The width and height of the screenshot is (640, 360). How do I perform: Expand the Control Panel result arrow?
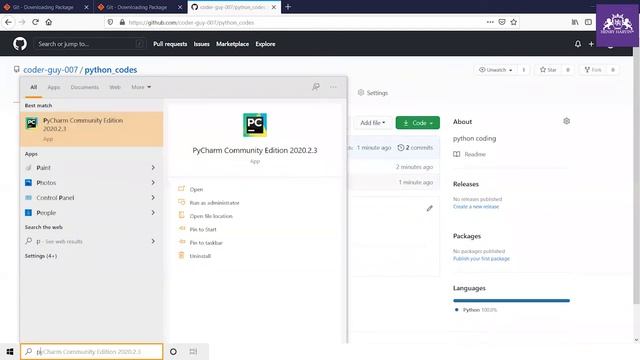point(153,198)
